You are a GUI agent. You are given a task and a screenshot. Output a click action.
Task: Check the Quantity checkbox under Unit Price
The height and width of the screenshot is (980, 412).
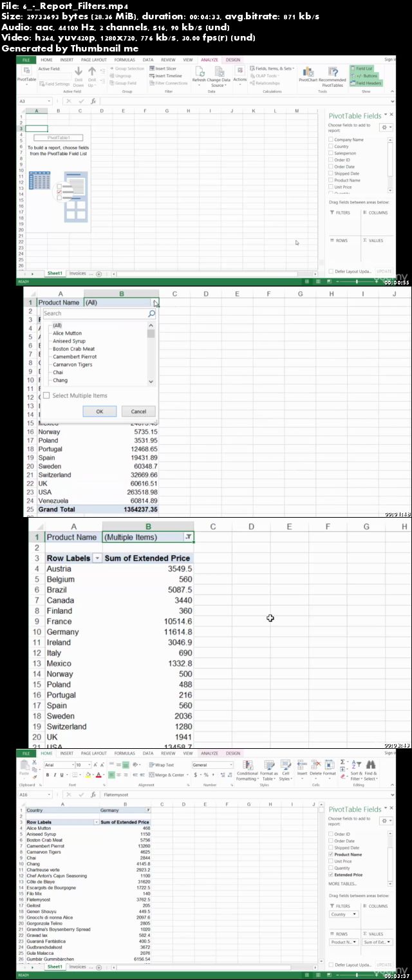click(331, 868)
